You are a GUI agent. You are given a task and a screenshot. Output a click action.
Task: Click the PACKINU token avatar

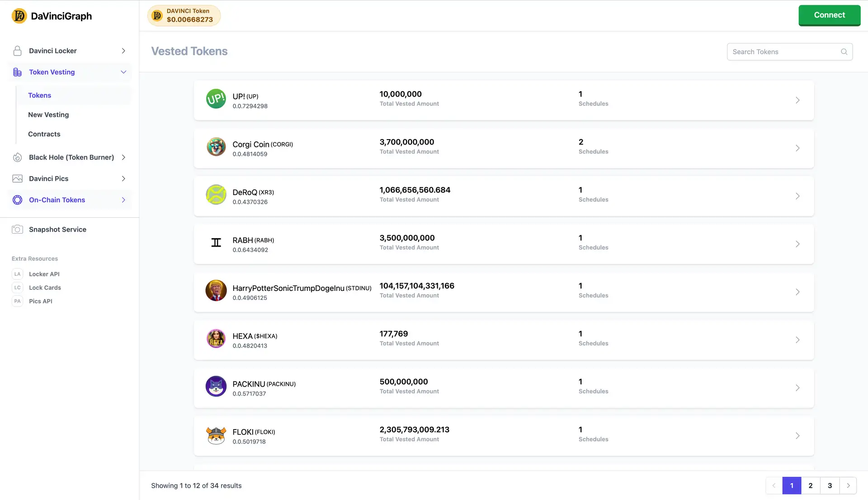coord(216,387)
